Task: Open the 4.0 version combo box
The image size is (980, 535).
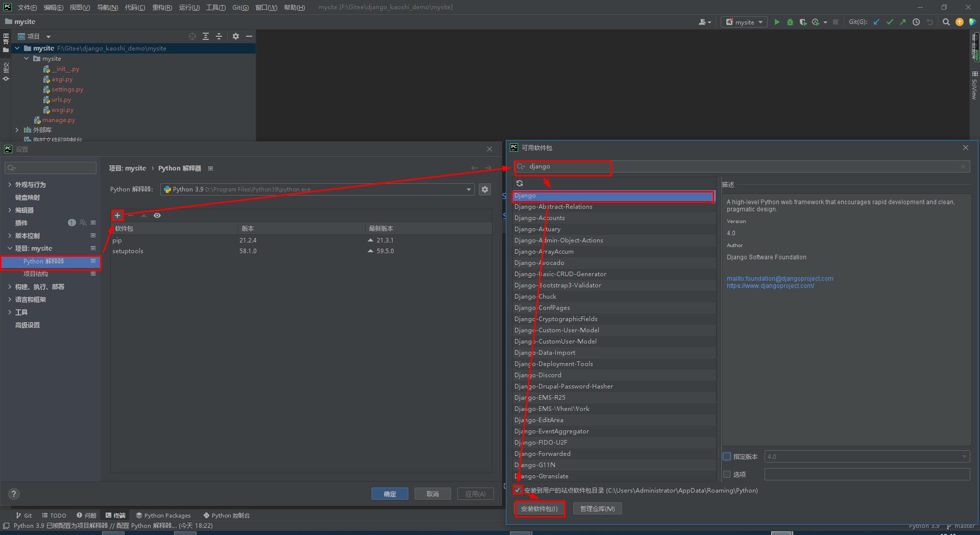Action: tap(867, 456)
